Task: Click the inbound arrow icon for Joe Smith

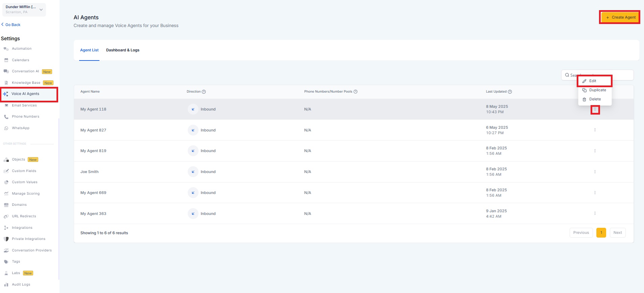Action: click(x=193, y=172)
